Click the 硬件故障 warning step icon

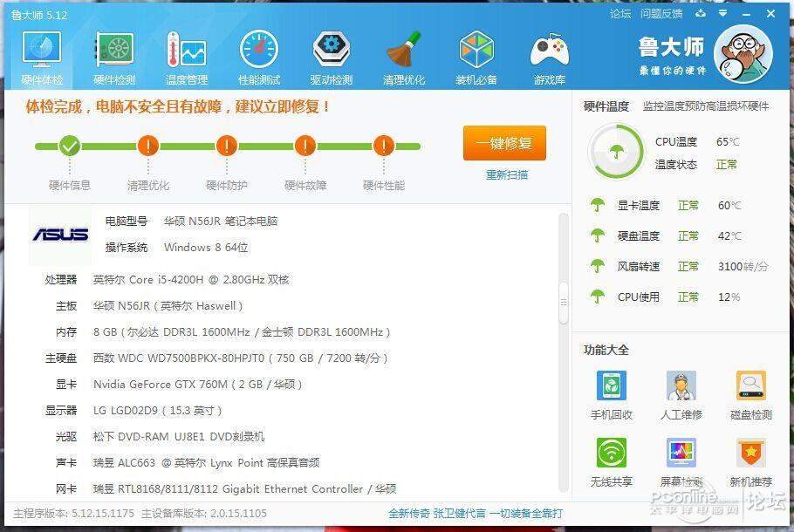305,146
